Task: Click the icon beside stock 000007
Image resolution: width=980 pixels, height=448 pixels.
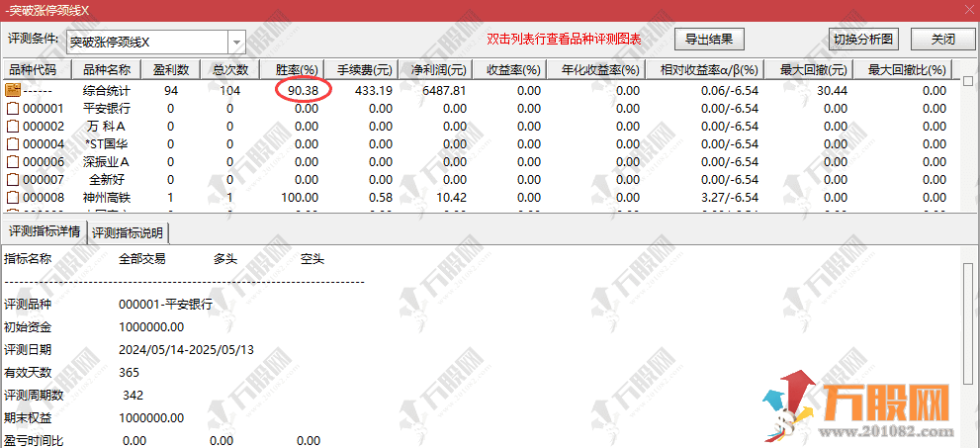Action: pyautogui.click(x=13, y=180)
